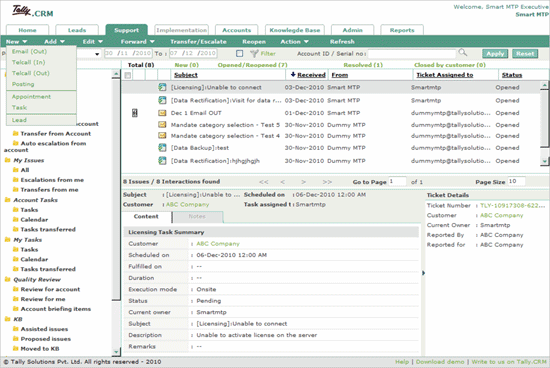This screenshot has height=368, width=550.
Task: Click the Page Size input box
Action: point(516,181)
